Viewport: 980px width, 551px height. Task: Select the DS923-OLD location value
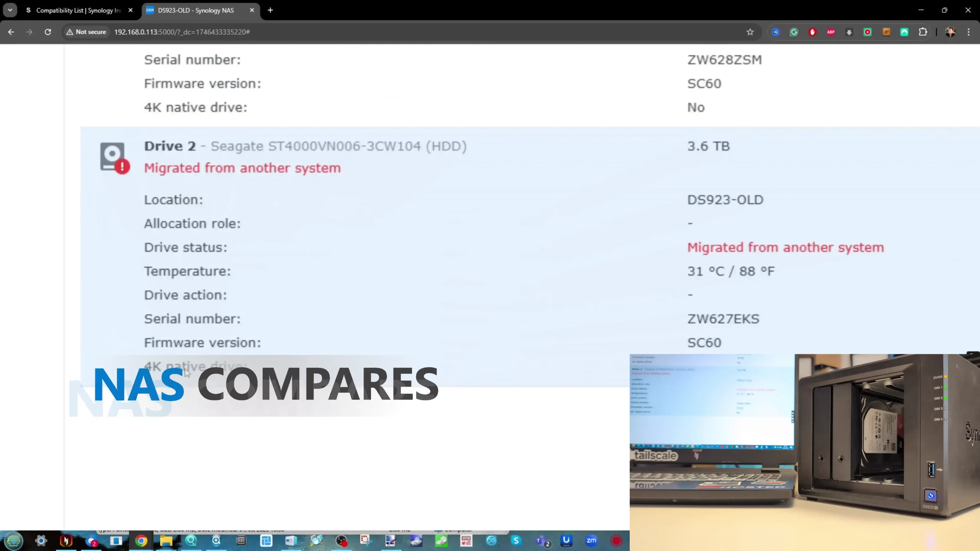[x=725, y=200]
